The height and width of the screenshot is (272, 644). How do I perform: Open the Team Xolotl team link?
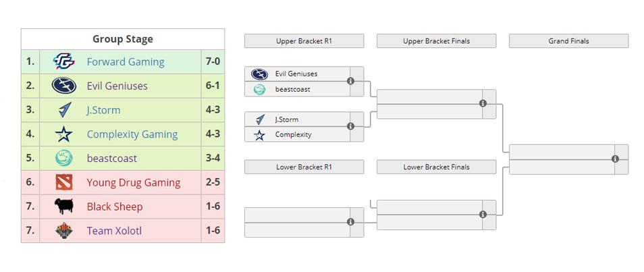pyautogui.click(x=114, y=231)
